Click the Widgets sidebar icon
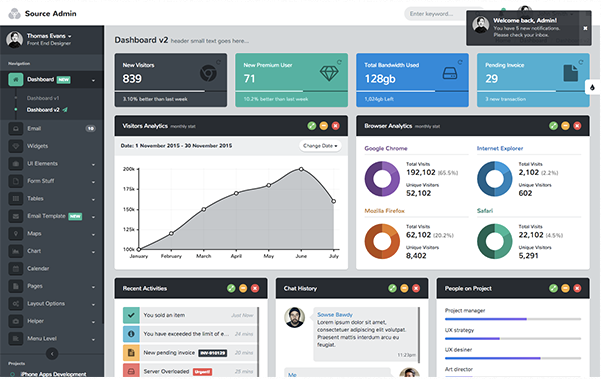The width and height of the screenshot is (601, 379). tap(16, 146)
